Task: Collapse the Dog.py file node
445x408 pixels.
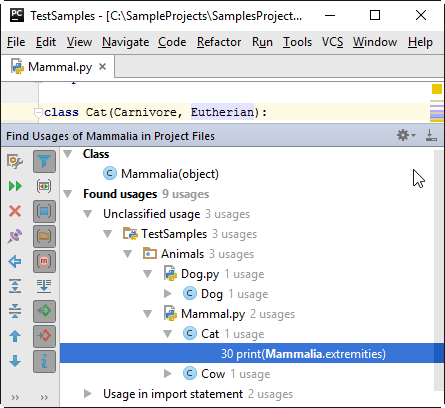Action: 148,274
